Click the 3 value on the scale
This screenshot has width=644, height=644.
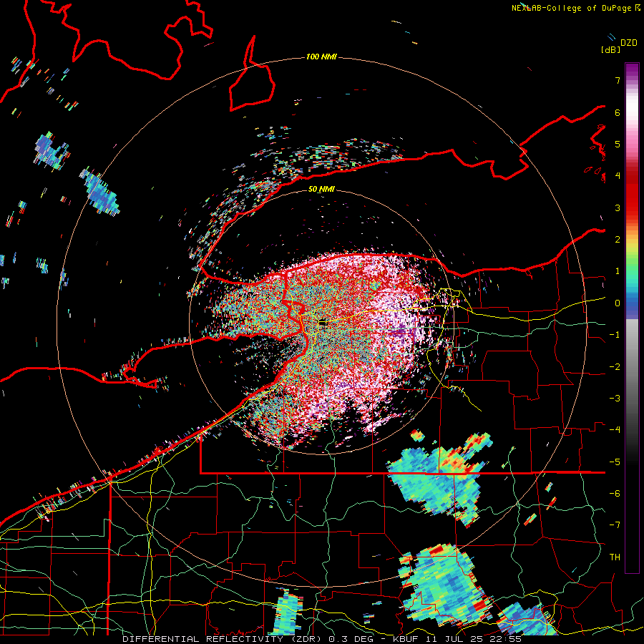(618, 208)
